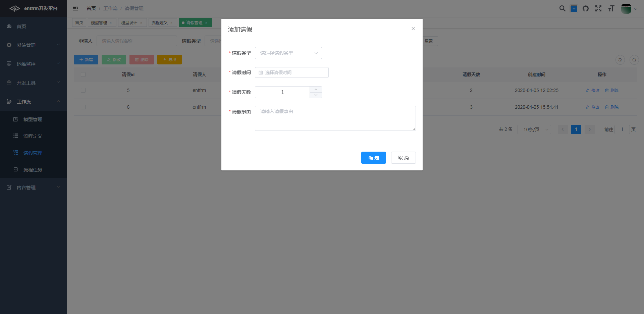Click the 取消 cancel button

coord(403,158)
